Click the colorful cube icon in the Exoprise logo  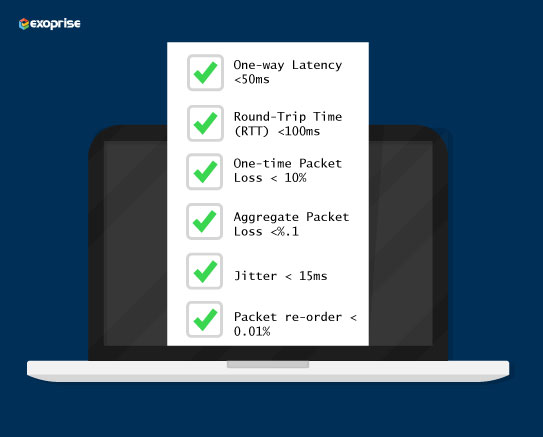tap(24, 24)
